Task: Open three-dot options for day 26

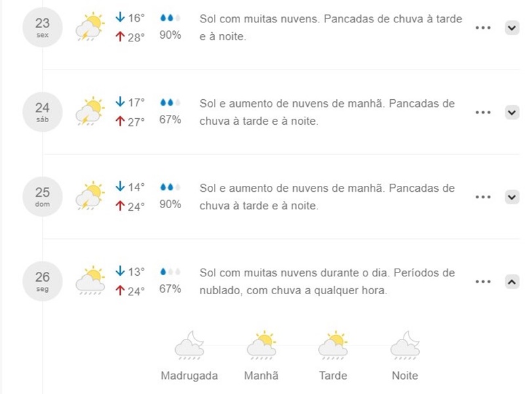Action: point(483,281)
